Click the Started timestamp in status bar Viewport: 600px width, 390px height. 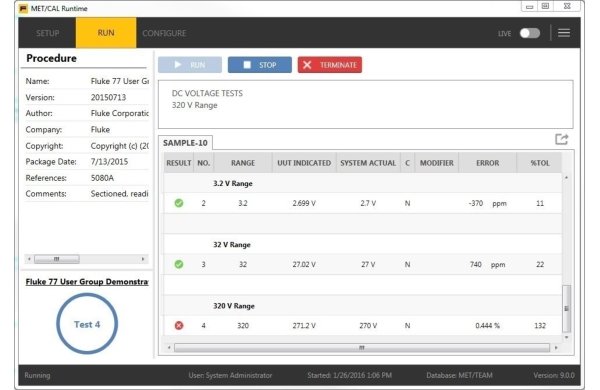pyautogui.click(x=349, y=375)
